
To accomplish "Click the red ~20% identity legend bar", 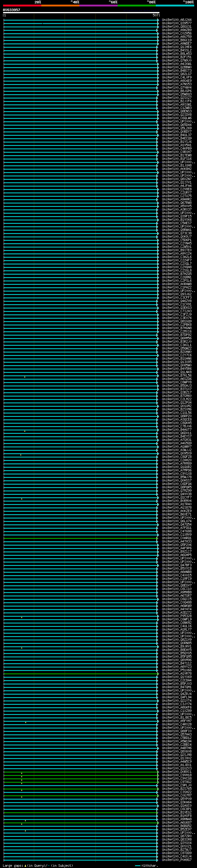I will (x=22, y=6).
